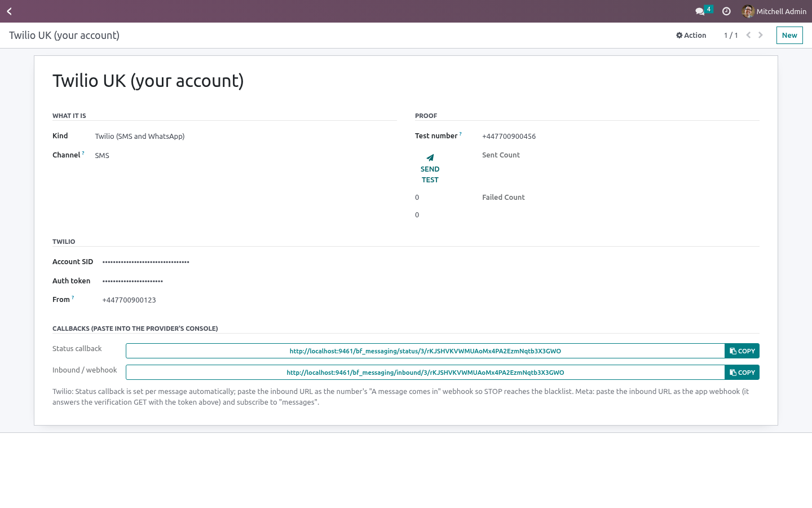Open Mitchell Admin user menu
The height and width of the screenshot is (508, 812).
pyautogui.click(x=774, y=11)
